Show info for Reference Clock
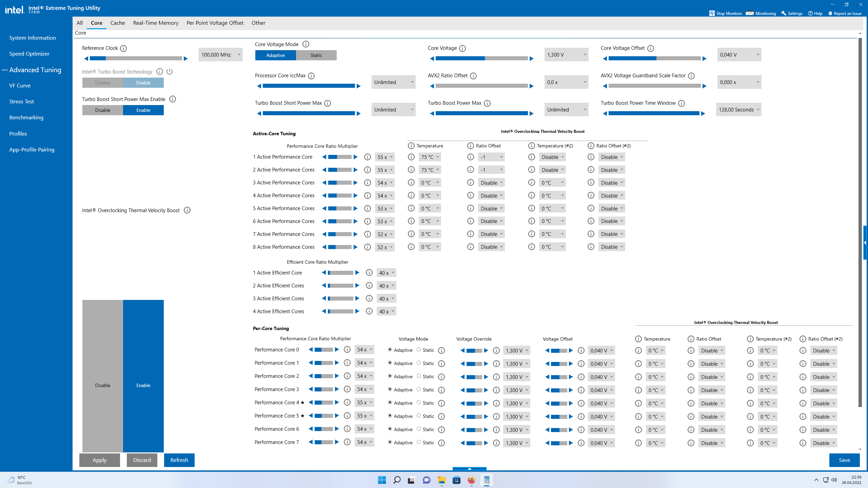The image size is (868, 488). point(123,48)
